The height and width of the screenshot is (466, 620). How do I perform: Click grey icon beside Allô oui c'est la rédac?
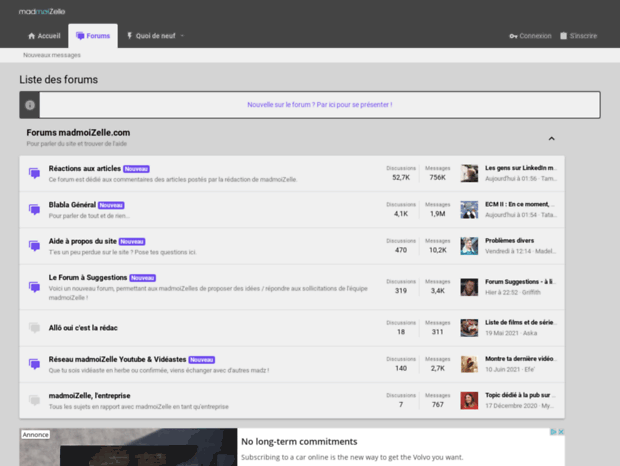click(x=34, y=327)
